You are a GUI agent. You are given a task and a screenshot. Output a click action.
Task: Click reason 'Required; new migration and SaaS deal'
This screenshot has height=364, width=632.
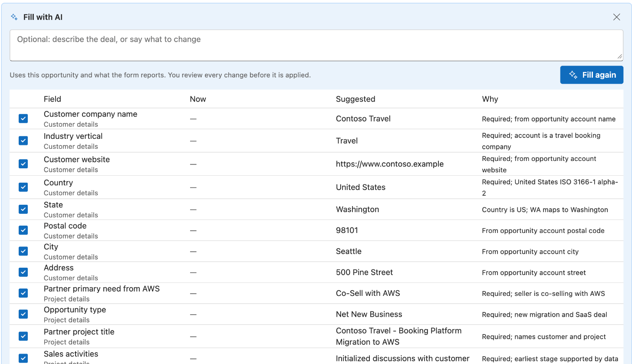[544, 314]
